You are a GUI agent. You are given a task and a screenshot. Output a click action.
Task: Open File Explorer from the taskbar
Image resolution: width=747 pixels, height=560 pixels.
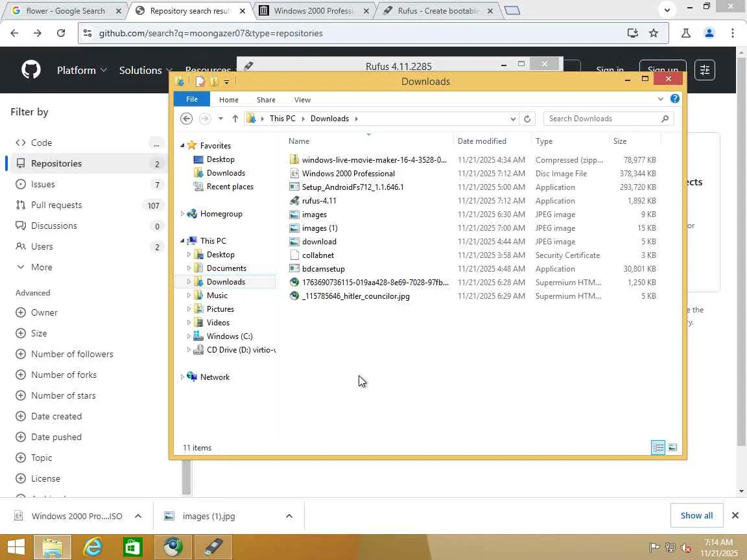(x=53, y=547)
